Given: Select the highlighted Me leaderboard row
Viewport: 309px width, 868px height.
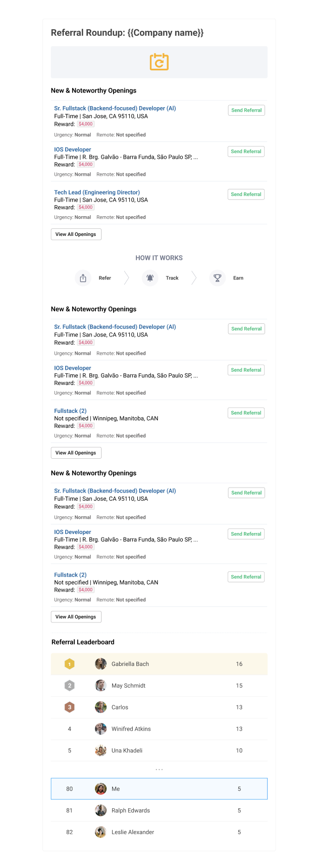Looking at the screenshot, I should click(159, 789).
